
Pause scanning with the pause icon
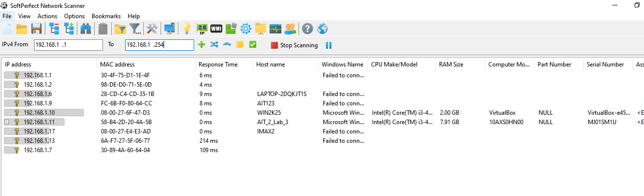329,45
